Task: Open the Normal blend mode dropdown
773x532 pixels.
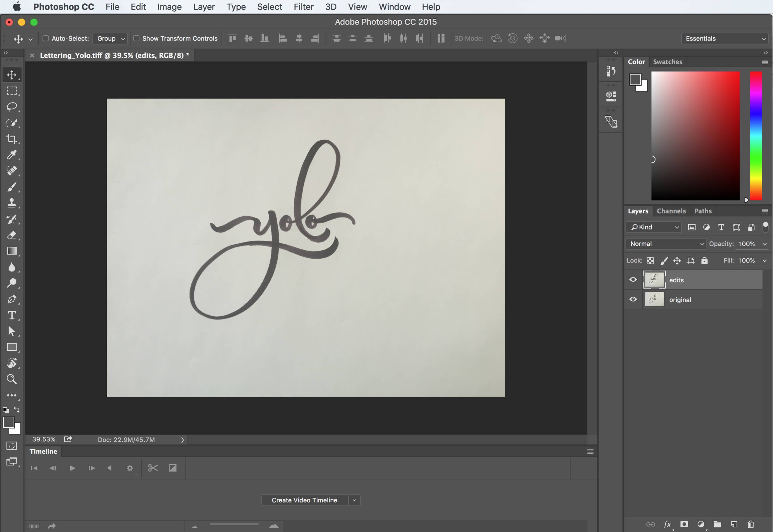Action: 666,244
